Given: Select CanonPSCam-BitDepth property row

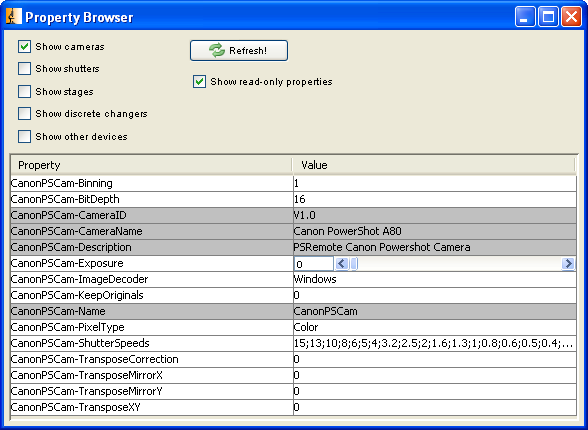Looking at the screenshot, I should (x=152, y=199).
